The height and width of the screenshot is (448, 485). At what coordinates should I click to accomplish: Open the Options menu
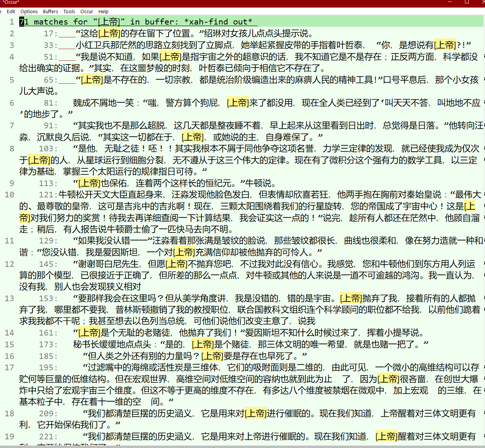(x=29, y=11)
